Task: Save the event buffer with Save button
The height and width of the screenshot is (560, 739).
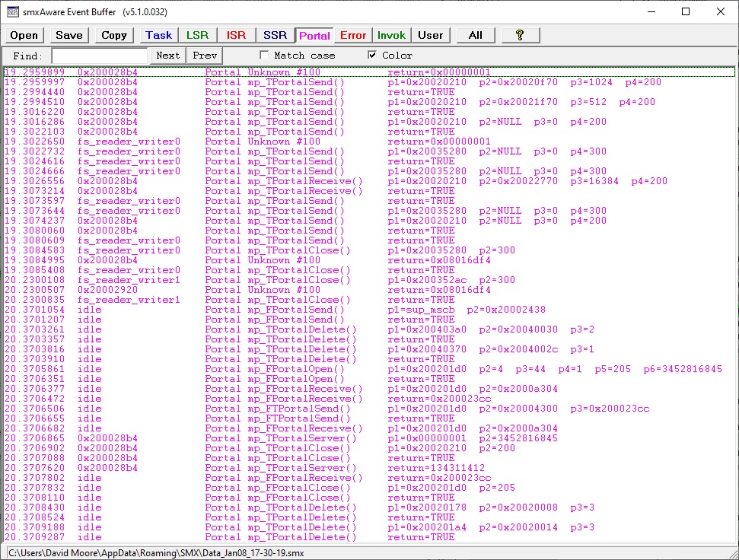Action: (x=68, y=35)
